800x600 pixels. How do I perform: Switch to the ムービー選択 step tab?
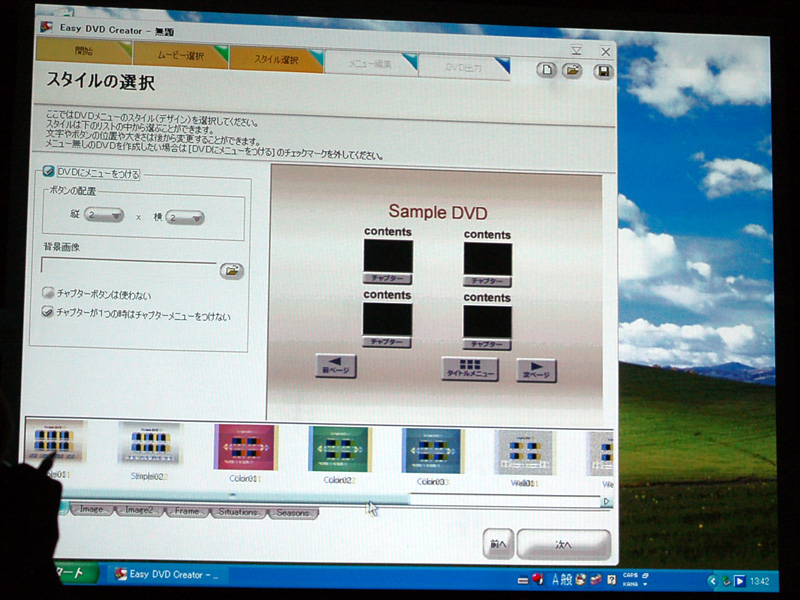coord(180,57)
